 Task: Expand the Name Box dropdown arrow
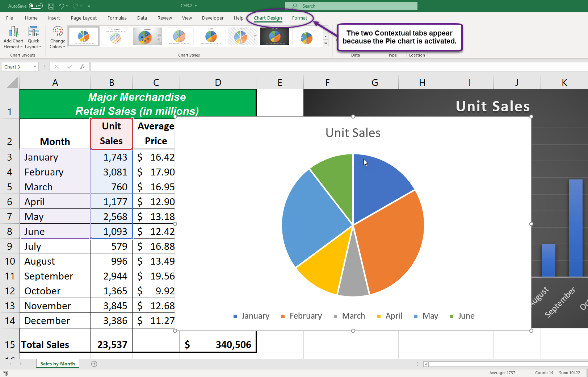tap(35, 67)
